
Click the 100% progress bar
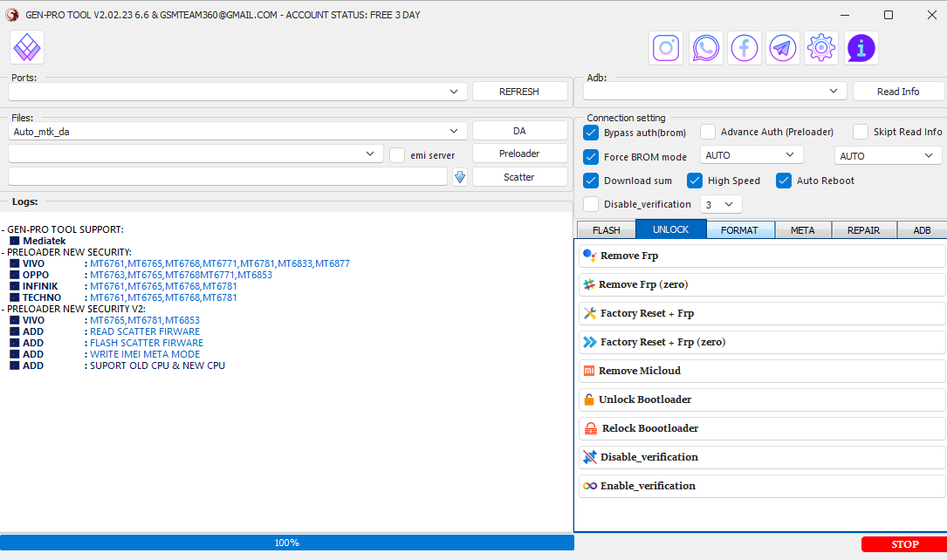click(287, 543)
